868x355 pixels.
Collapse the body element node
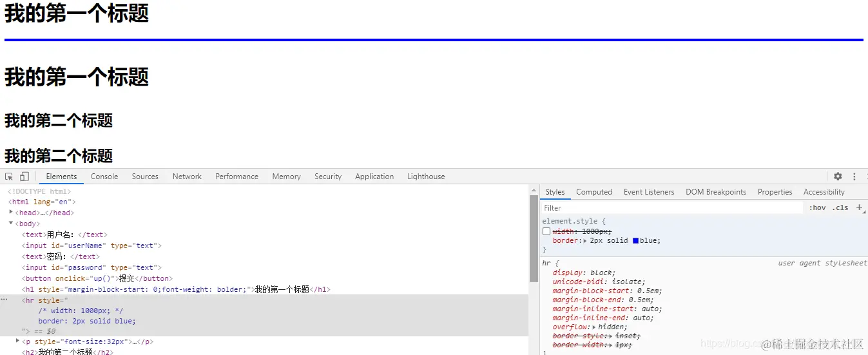[10, 223]
